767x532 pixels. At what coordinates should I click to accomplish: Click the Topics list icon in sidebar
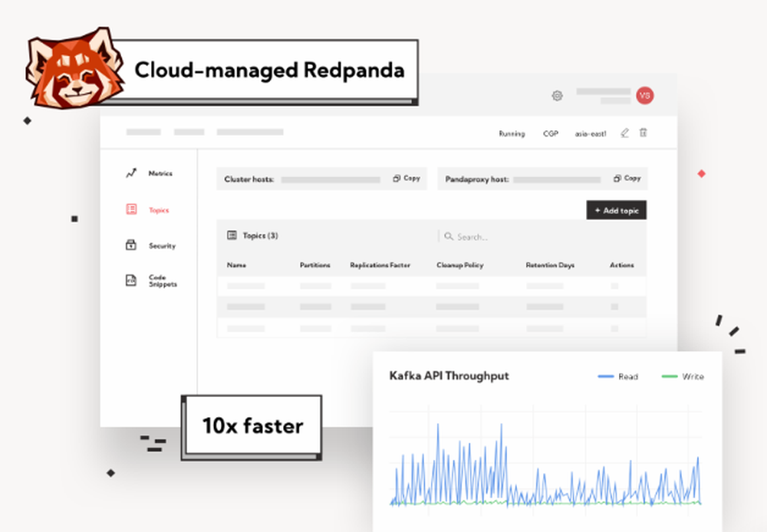(131, 209)
